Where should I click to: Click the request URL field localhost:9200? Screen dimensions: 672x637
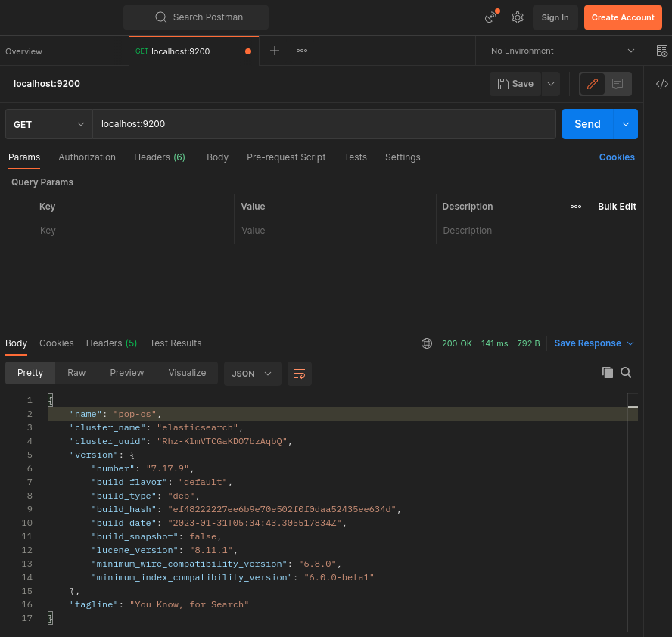(324, 124)
